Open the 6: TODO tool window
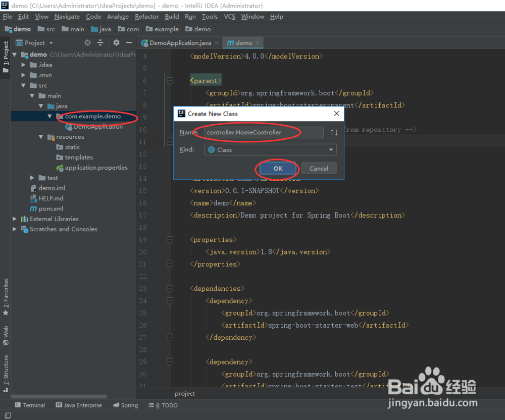505x420 pixels. [163, 405]
